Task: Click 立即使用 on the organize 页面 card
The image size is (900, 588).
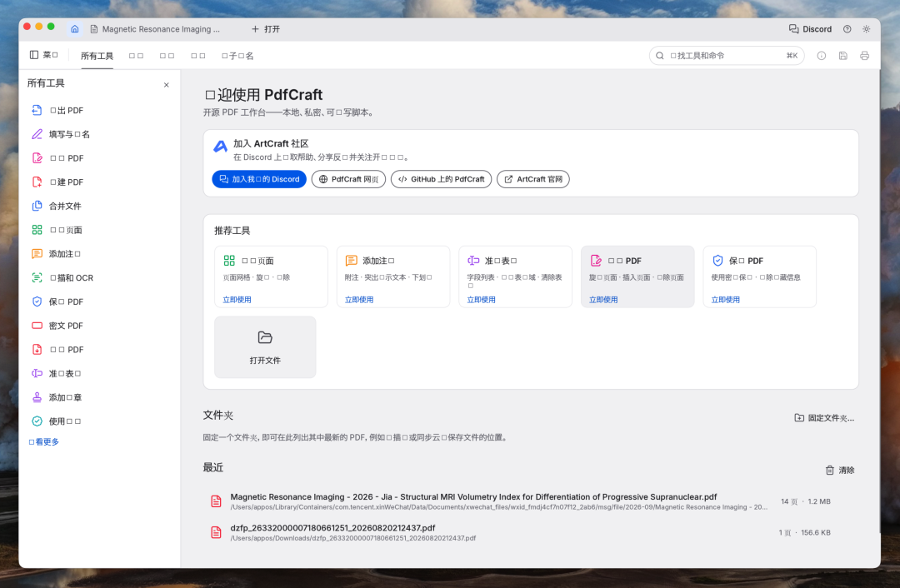Action: pos(237,300)
